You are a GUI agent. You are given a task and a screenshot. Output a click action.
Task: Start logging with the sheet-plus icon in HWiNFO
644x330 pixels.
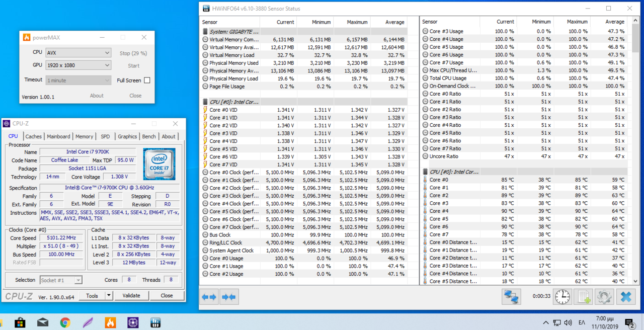click(583, 297)
